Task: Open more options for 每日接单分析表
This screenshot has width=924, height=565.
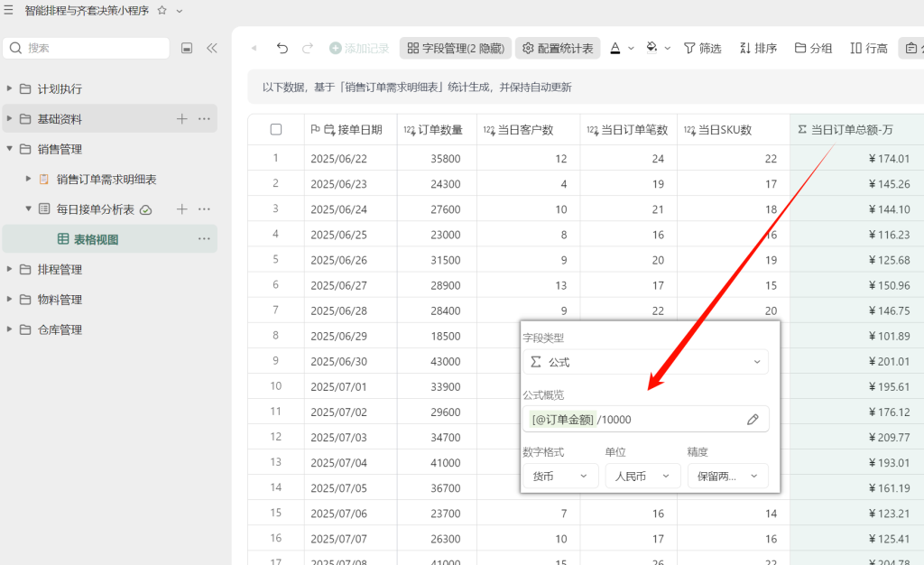Action: 205,208
